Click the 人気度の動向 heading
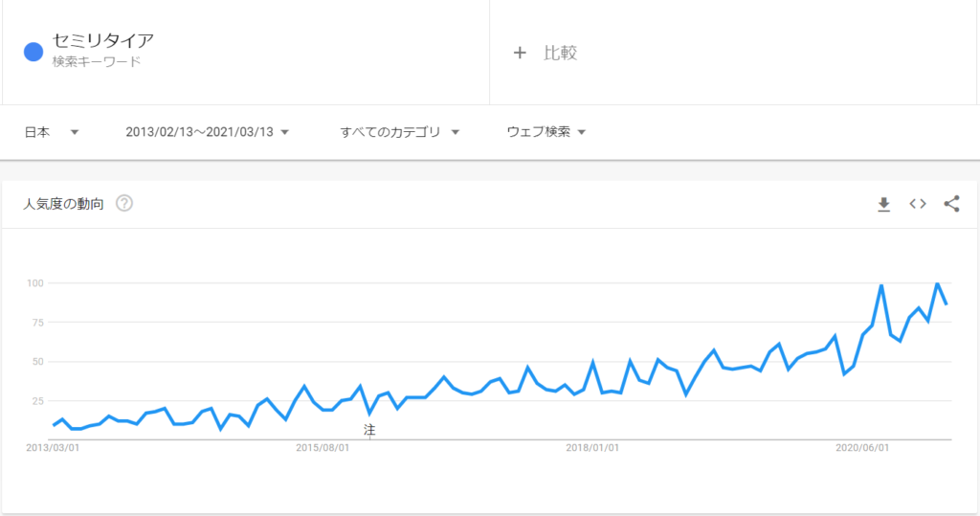 [63, 204]
